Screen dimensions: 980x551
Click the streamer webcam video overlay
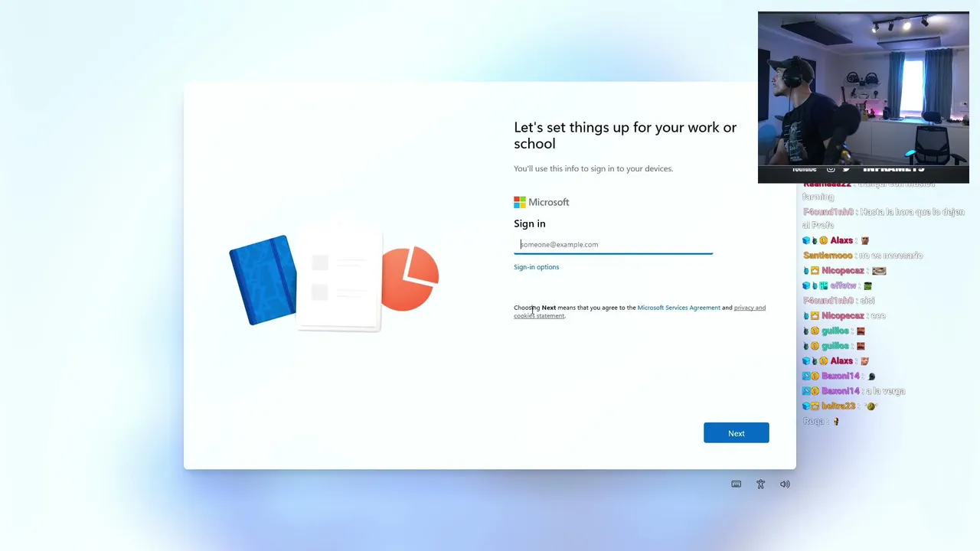pyautogui.click(x=863, y=97)
